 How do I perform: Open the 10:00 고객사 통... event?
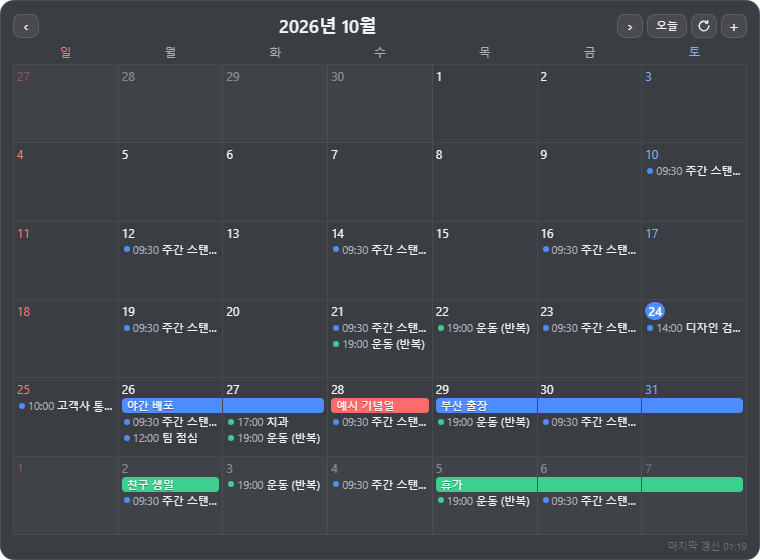(x=65, y=406)
